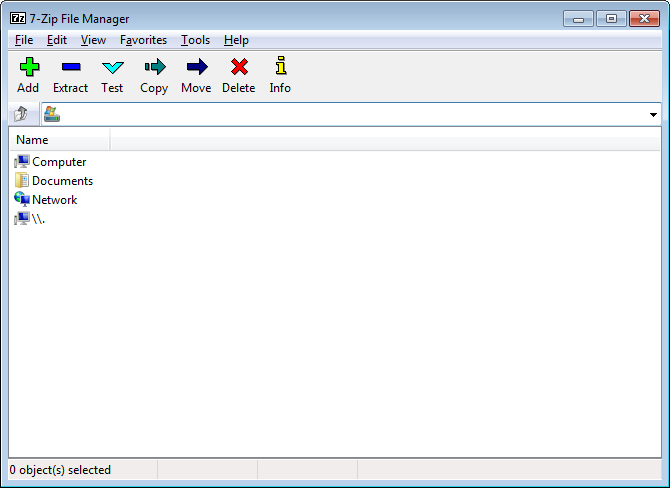Click the Copy toolbar icon

coord(154,68)
